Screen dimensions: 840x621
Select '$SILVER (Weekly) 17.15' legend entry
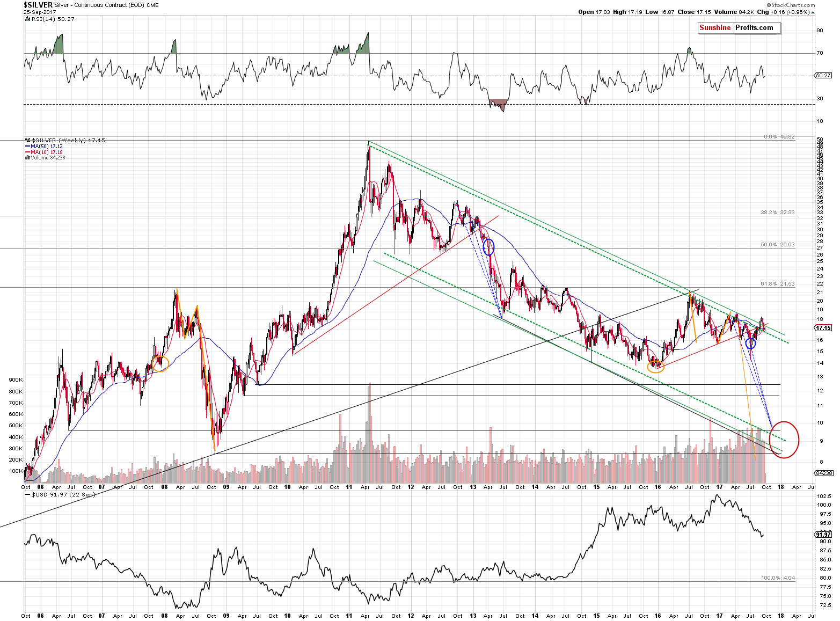point(65,140)
